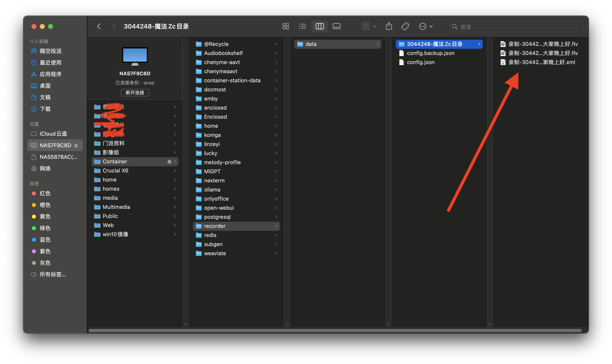Filter by 灰色 tag

[55, 263]
